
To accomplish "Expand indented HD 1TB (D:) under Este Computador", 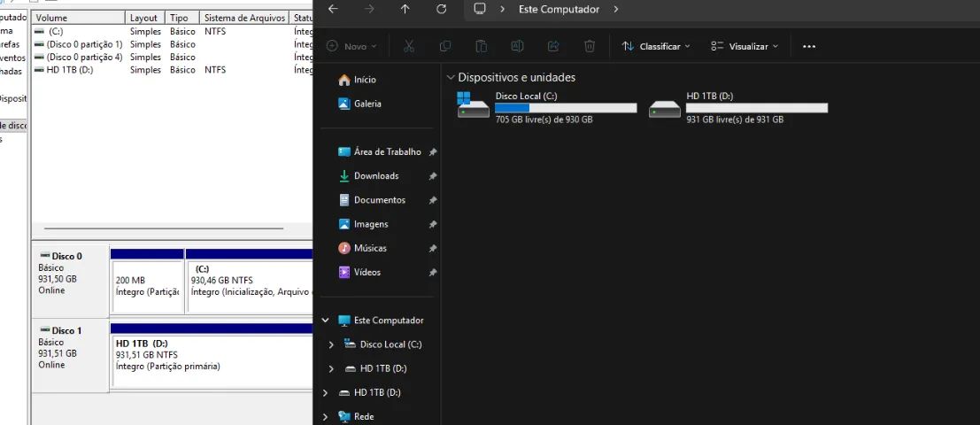I will pos(331,368).
